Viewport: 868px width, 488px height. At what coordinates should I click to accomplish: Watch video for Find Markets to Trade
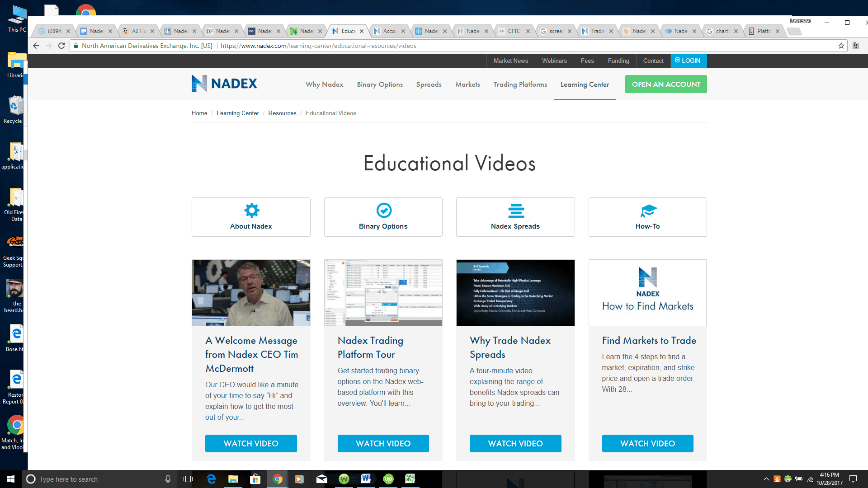coord(648,444)
